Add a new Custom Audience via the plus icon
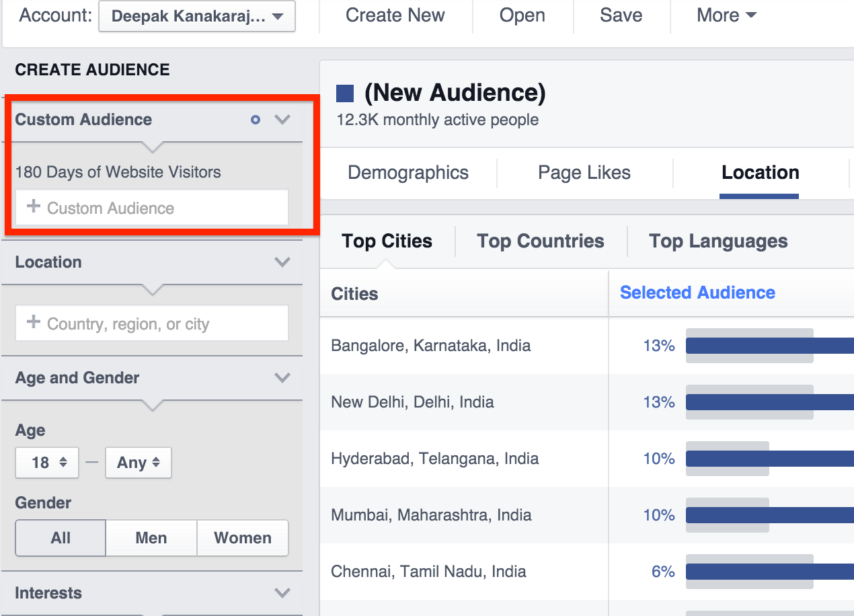 32,208
